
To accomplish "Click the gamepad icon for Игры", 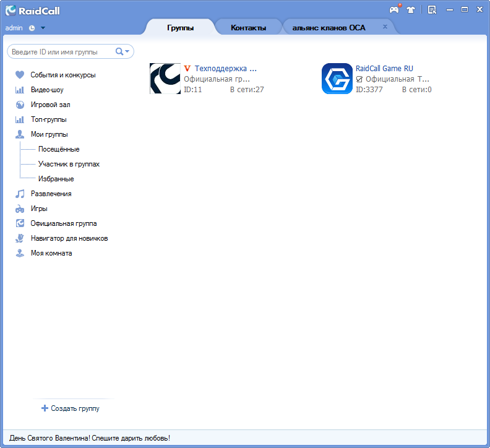I will pos(20,209).
